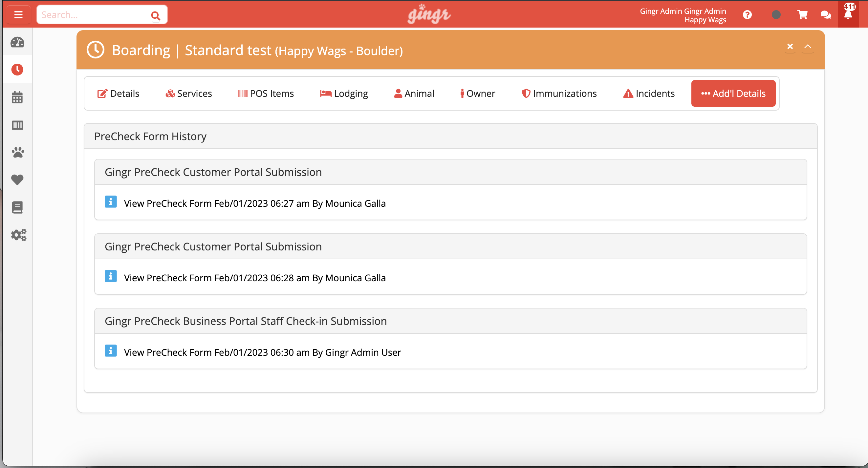Viewport: 868px width, 468px height.
Task: Open the shopping cart icon
Action: tap(802, 15)
